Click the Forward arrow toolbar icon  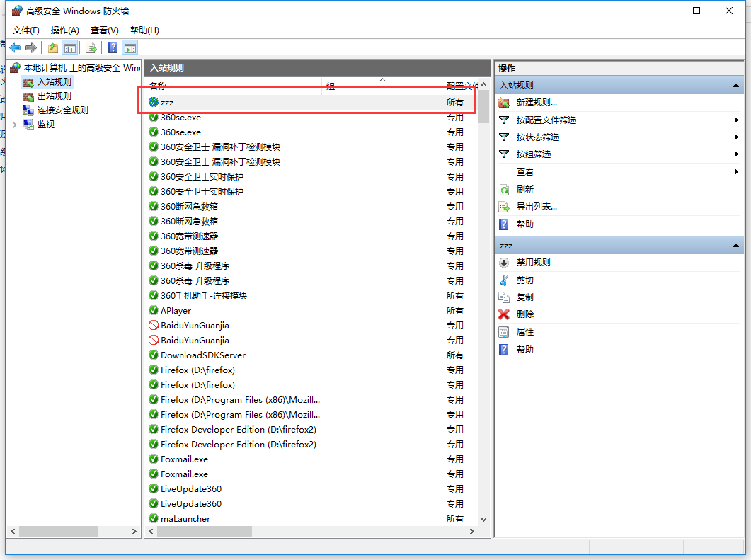(31, 48)
